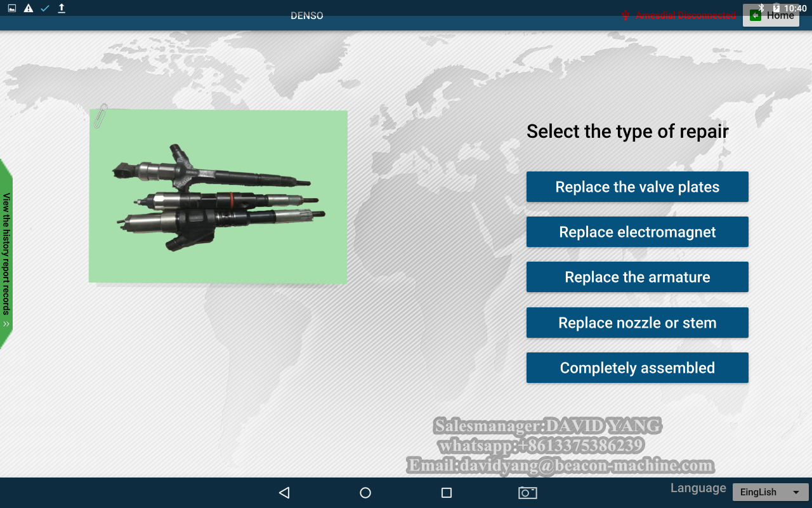Tap the picture notification icon in status bar
The width and height of the screenshot is (812, 508).
(12, 8)
